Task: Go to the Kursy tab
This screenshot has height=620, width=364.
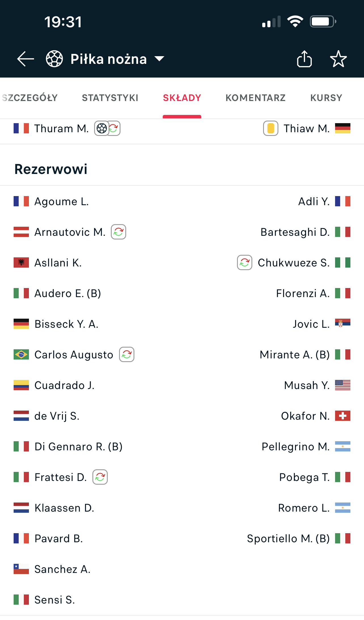Action: 326,98
